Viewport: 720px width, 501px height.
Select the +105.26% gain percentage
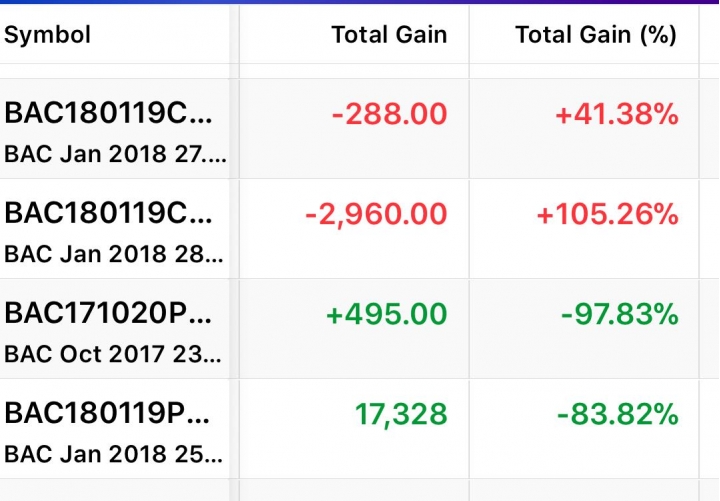(x=608, y=214)
